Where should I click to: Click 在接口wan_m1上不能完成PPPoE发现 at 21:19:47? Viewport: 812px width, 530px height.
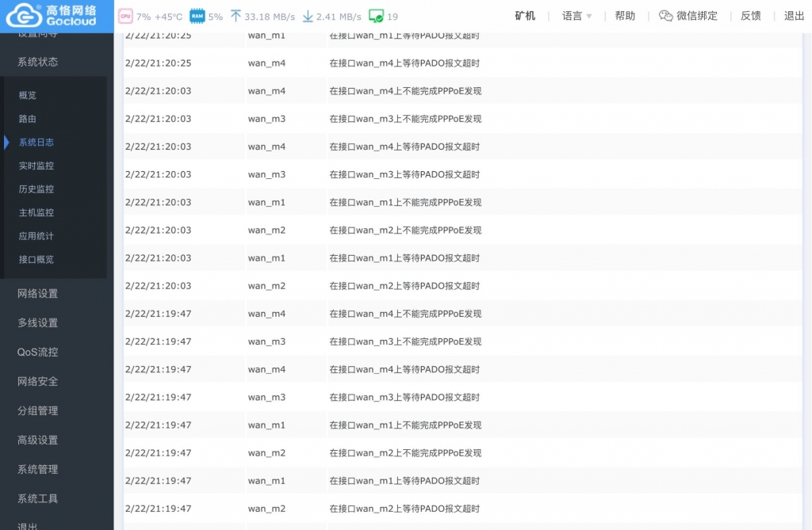point(405,425)
